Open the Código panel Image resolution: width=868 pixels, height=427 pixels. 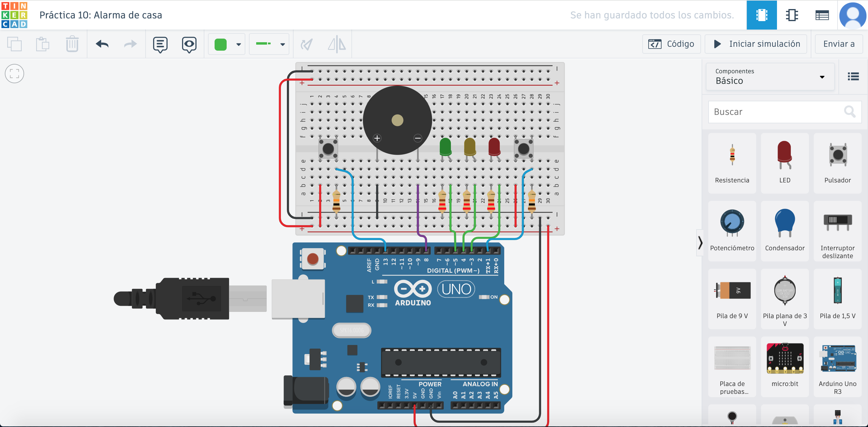671,44
